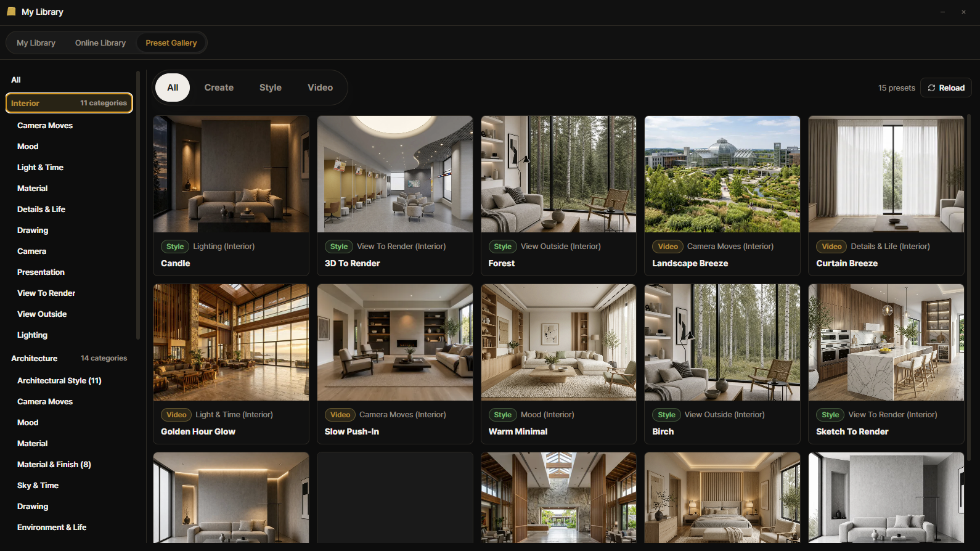Click the sidebar category scrollbar
The width and height of the screenshot is (980, 551).
(x=138, y=205)
